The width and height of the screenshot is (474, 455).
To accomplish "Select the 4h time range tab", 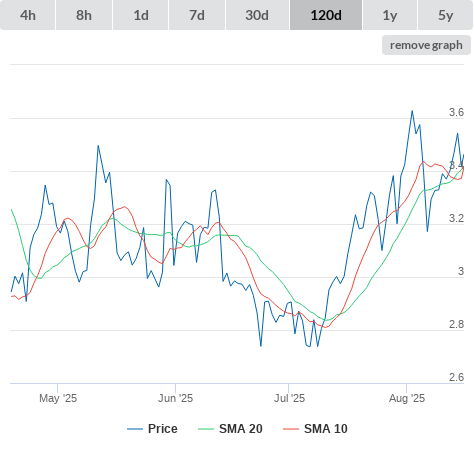I will click(28, 15).
